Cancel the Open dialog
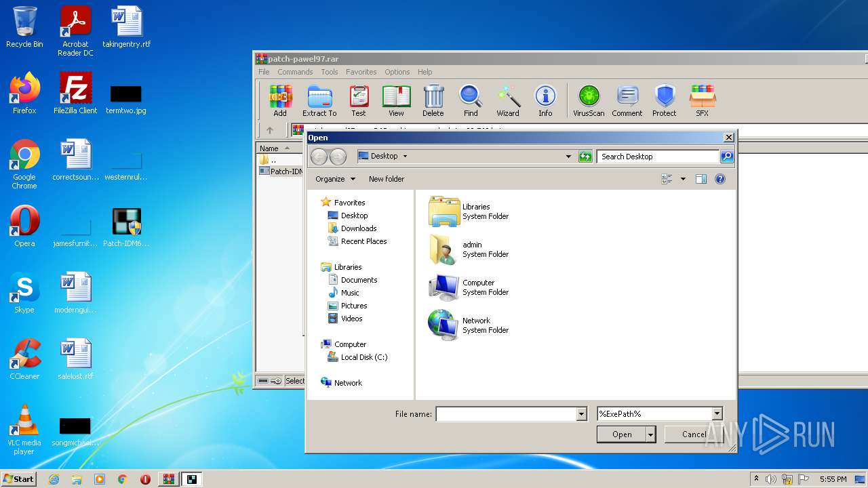The width and height of the screenshot is (868, 488). pos(694,434)
